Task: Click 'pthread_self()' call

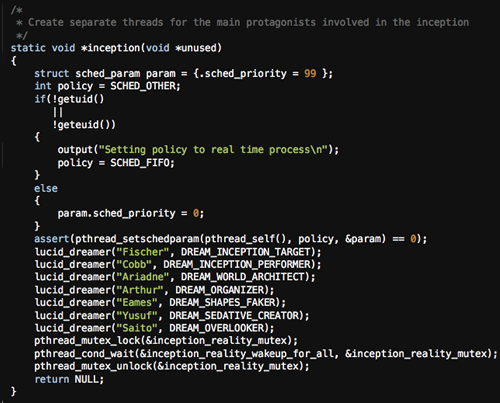Action: (x=245, y=239)
